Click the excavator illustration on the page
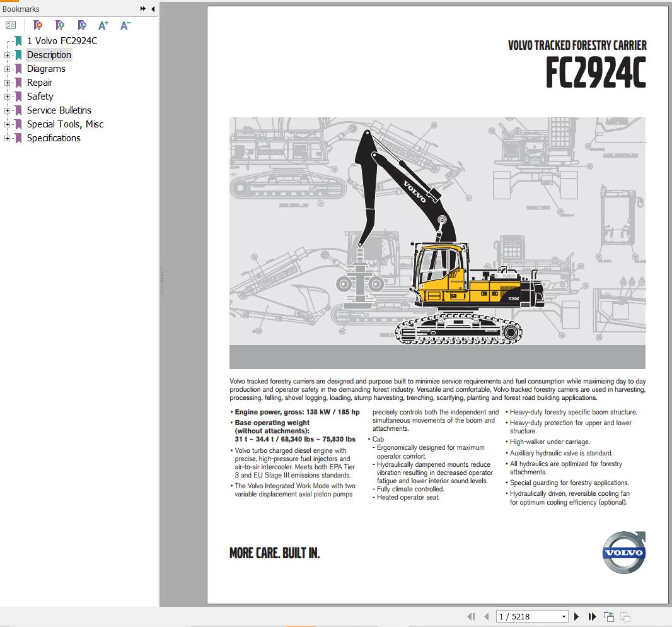The height and width of the screenshot is (627, 672). point(437,242)
